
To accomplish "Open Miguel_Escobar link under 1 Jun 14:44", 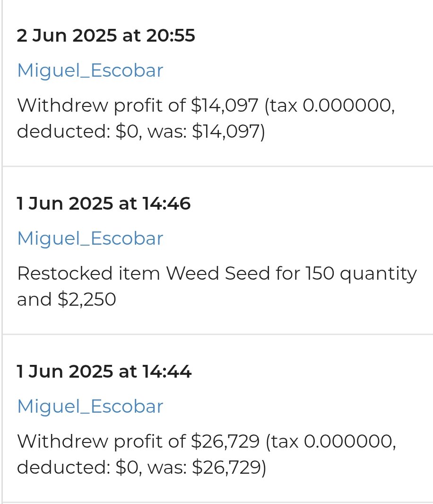I will 90,407.
